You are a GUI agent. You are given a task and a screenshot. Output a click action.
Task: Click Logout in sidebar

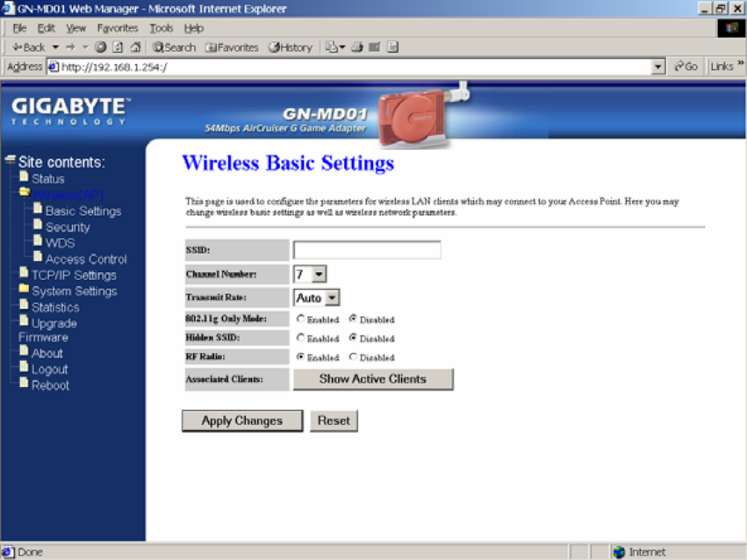49,370
